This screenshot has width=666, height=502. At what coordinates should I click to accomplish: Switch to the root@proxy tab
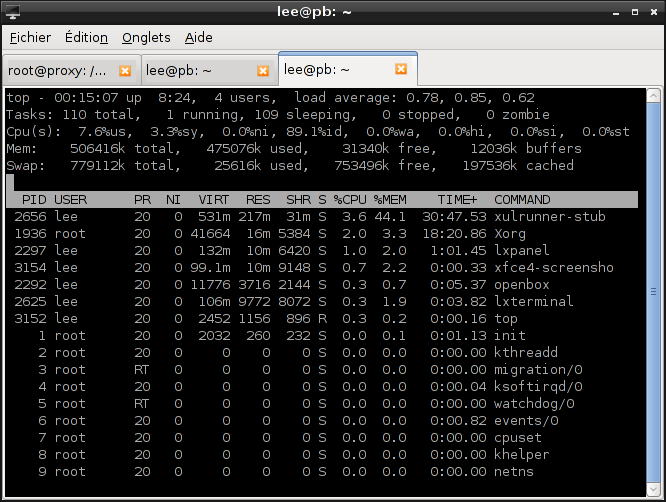click(58, 71)
